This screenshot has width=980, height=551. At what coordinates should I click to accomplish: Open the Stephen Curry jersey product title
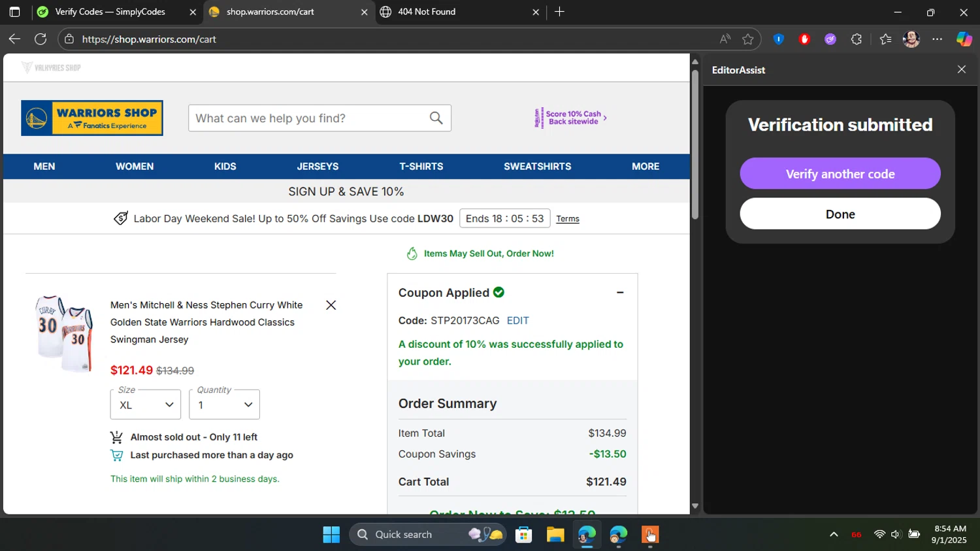(x=206, y=322)
